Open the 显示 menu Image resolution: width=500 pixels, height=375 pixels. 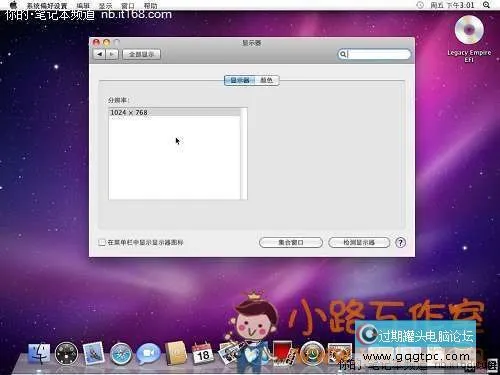pyautogui.click(x=106, y=6)
